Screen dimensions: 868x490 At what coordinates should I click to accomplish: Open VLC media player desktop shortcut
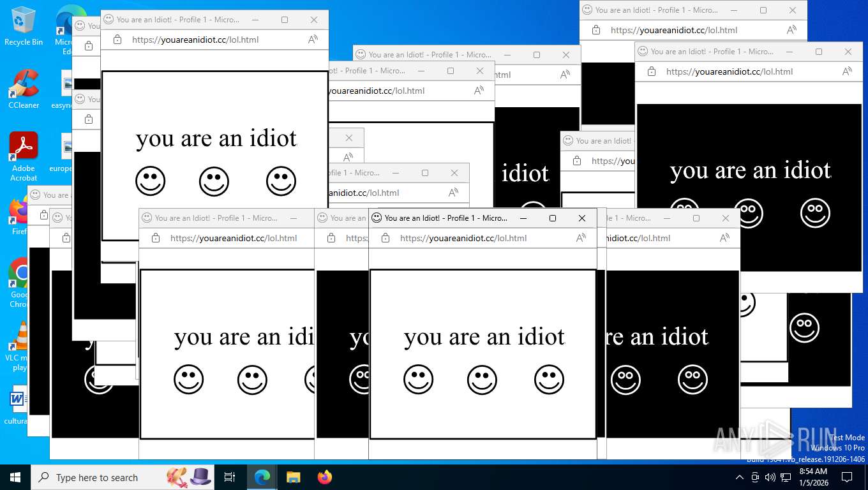click(x=19, y=346)
